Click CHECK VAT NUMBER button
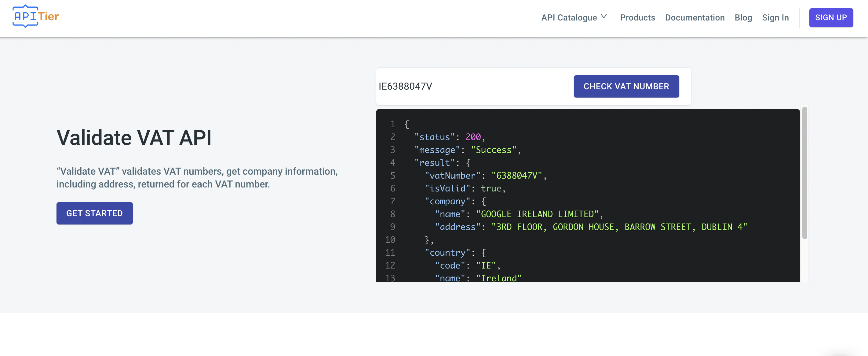868x356 pixels. tap(626, 86)
